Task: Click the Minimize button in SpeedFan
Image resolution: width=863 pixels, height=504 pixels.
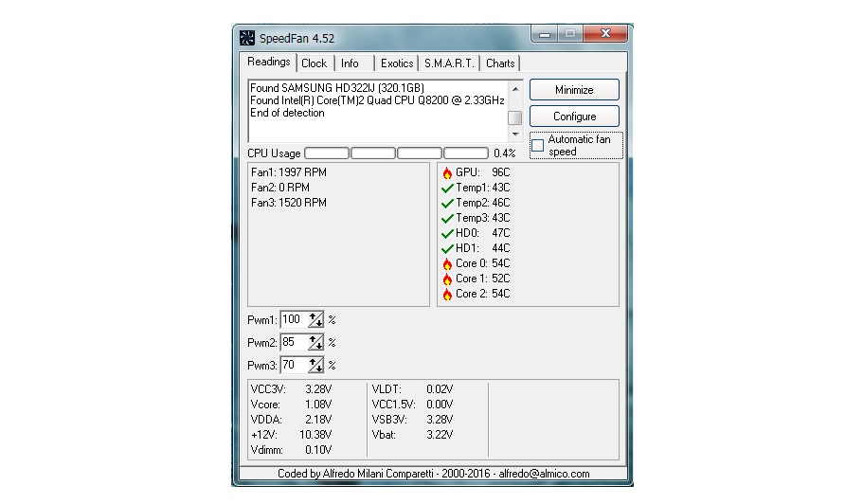Action: click(x=574, y=90)
